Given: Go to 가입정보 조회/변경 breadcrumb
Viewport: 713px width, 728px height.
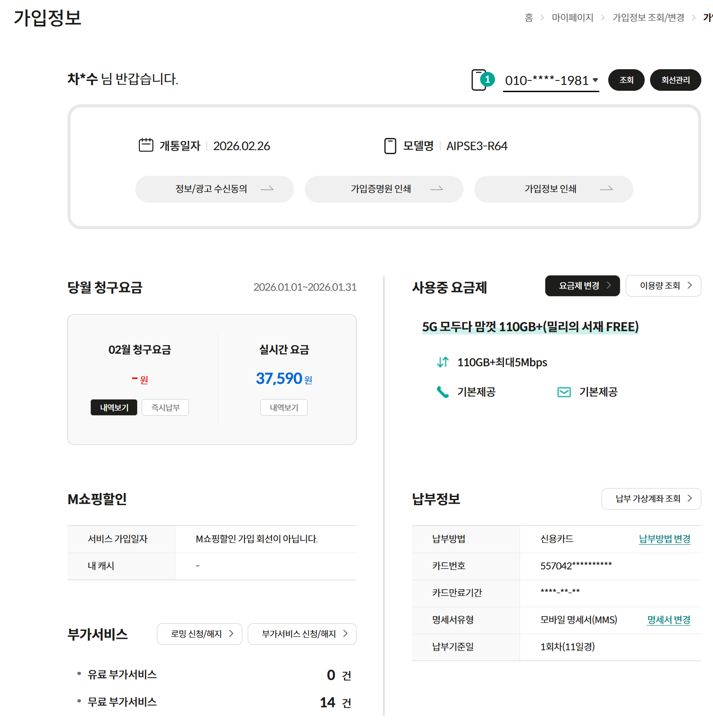Looking at the screenshot, I should click(648, 18).
